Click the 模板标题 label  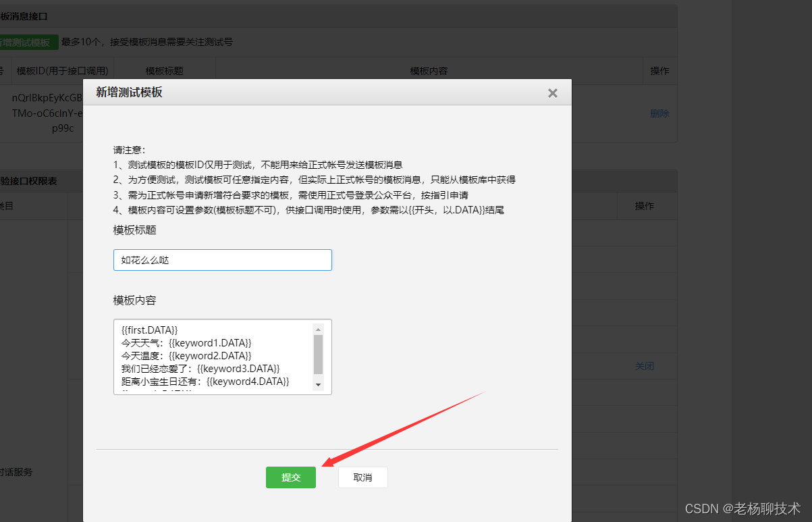click(x=135, y=230)
